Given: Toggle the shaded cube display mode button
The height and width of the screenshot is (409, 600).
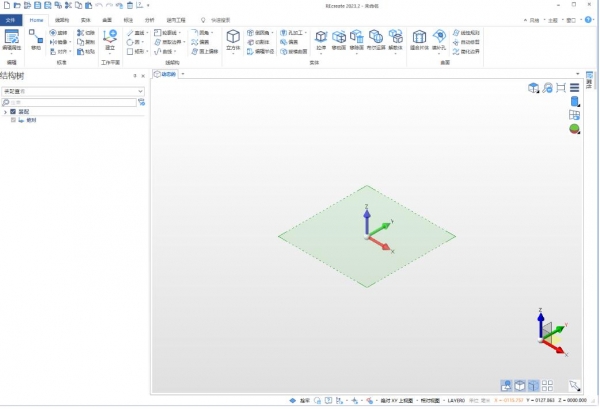Looking at the screenshot, I should click(x=520, y=385).
